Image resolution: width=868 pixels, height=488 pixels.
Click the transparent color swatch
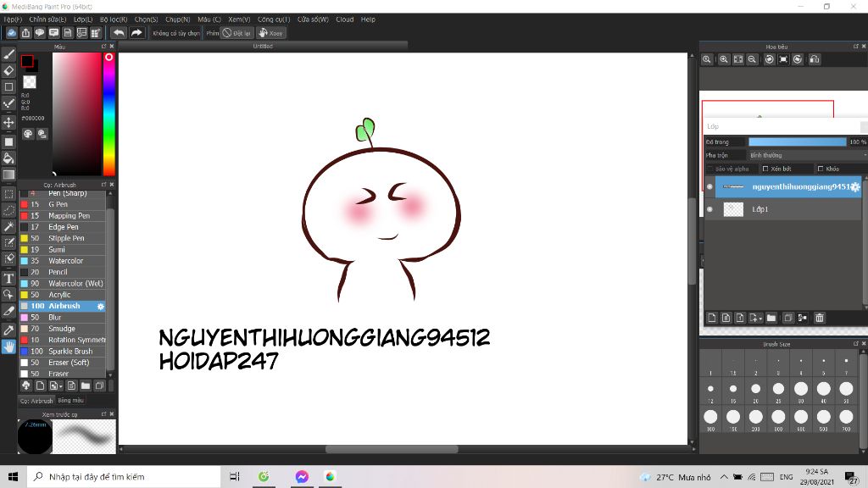click(30, 82)
